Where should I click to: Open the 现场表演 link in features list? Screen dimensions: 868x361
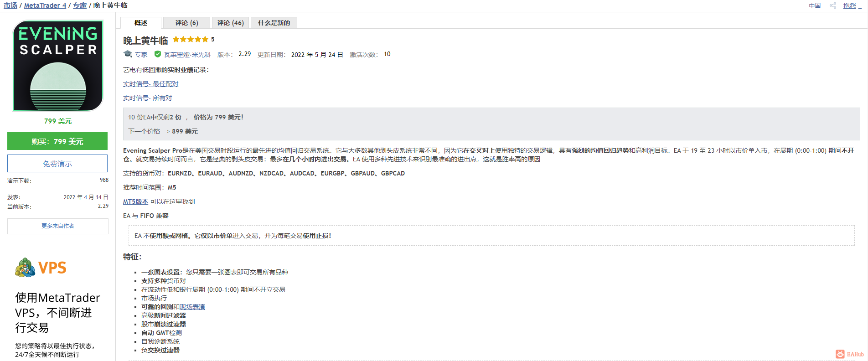192,307
